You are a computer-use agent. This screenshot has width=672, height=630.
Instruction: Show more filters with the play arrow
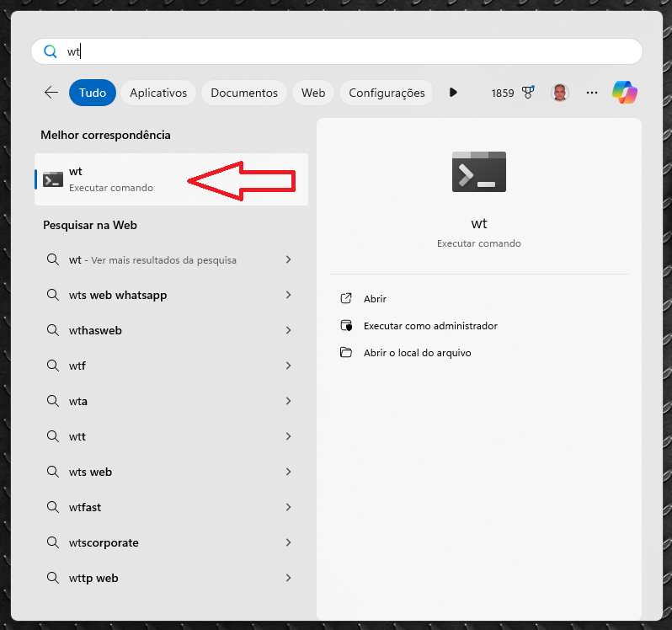click(x=453, y=92)
